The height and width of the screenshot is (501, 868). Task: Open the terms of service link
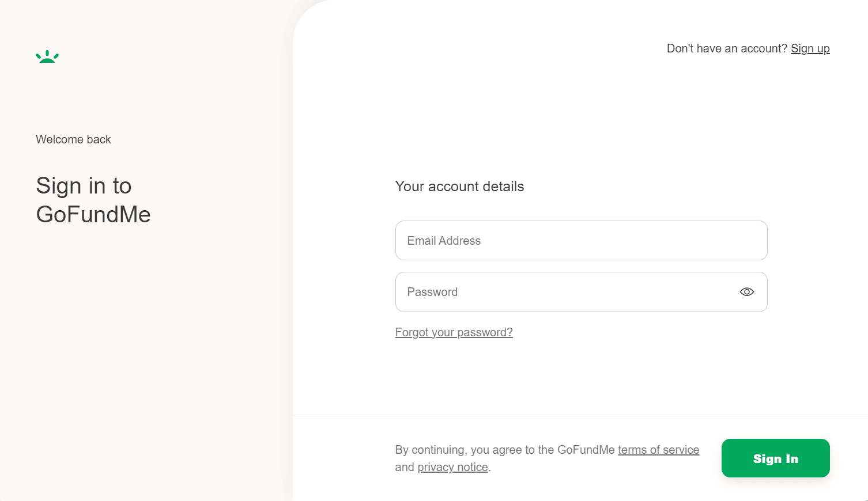(x=658, y=450)
